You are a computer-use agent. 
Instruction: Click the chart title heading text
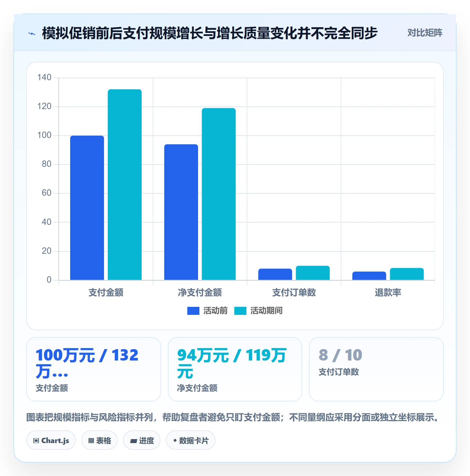[x=210, y=33]
